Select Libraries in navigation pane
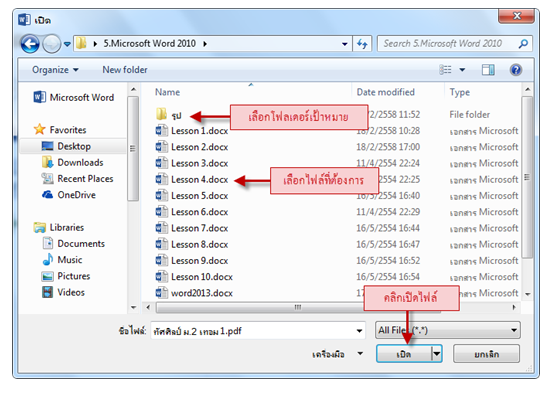Screen dimensions: 553x393 click(59, 227)
